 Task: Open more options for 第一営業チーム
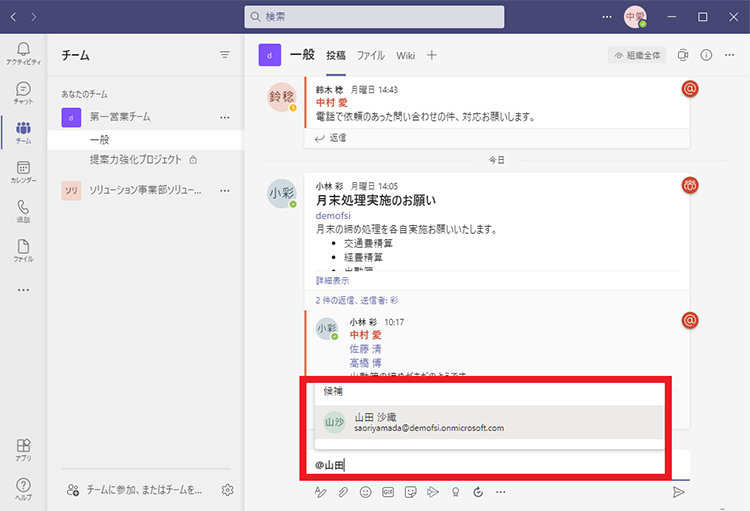224,117
